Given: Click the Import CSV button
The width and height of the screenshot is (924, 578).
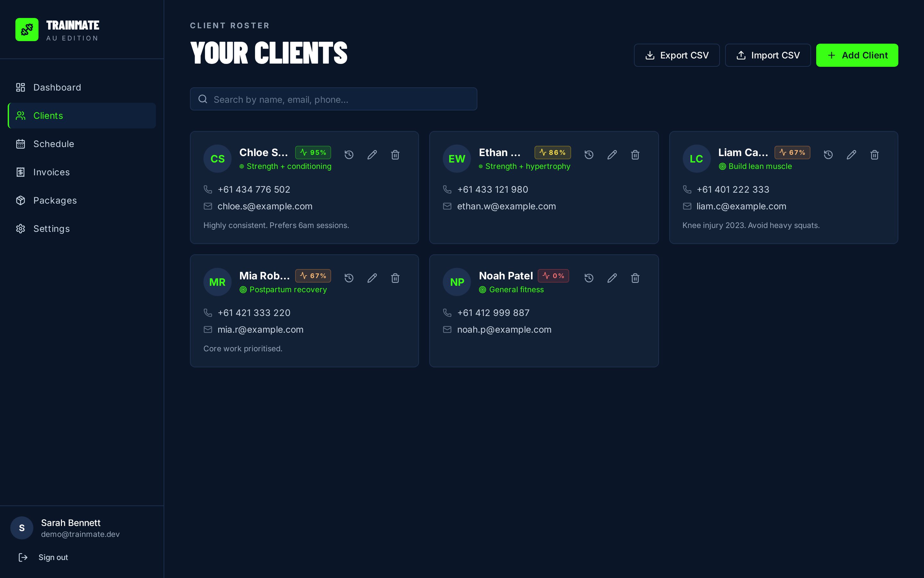Looking at the screenshot, I should click(x=767, y=55).
